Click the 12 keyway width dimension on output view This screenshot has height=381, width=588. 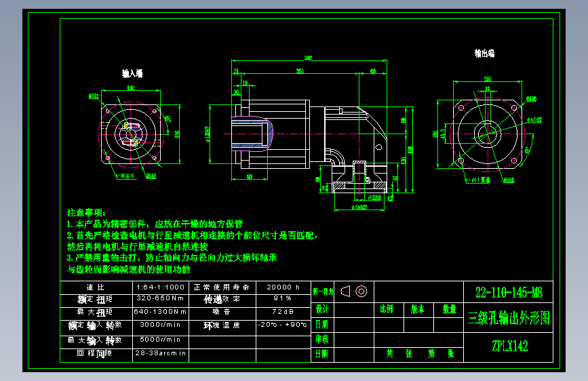(488, 89)
